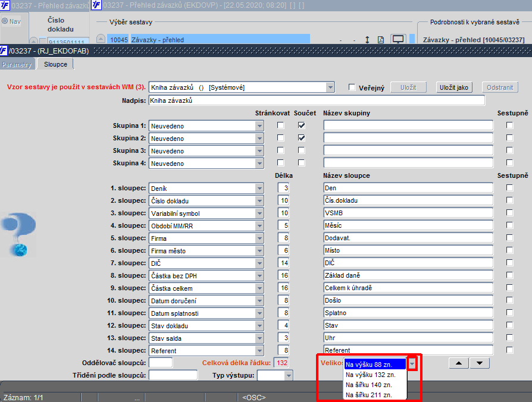This screenshot has height=402, width=532.
Task: Enable Stránkovat for Skupina 1
Action: click(x=281, y=125)
